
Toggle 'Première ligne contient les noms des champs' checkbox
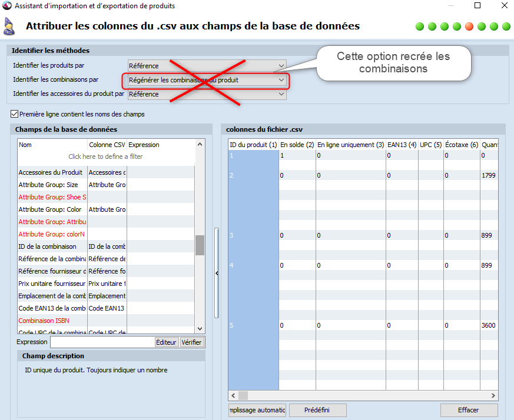pos(14,114)
